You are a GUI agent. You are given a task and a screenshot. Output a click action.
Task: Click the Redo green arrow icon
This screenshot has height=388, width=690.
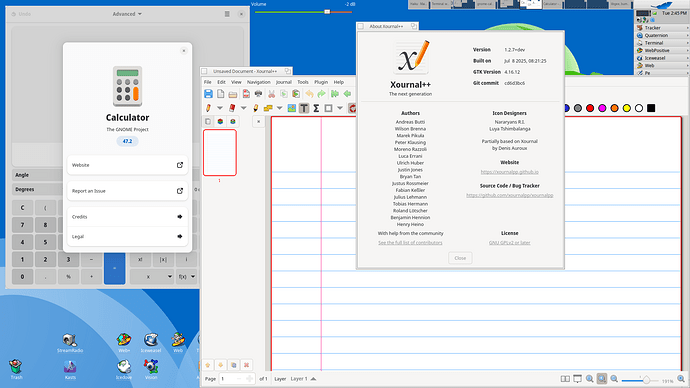(322, 94)
